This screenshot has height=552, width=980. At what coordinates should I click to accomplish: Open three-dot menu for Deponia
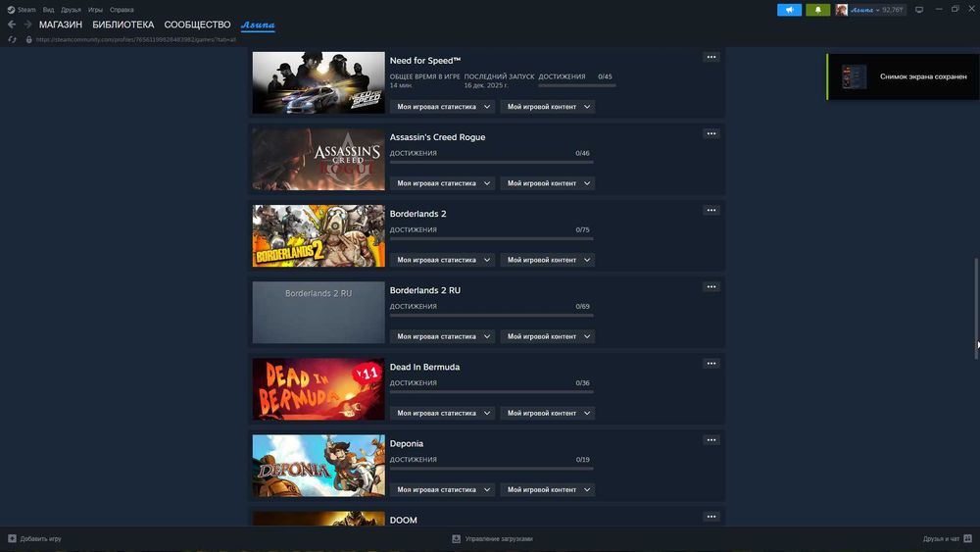711,439
